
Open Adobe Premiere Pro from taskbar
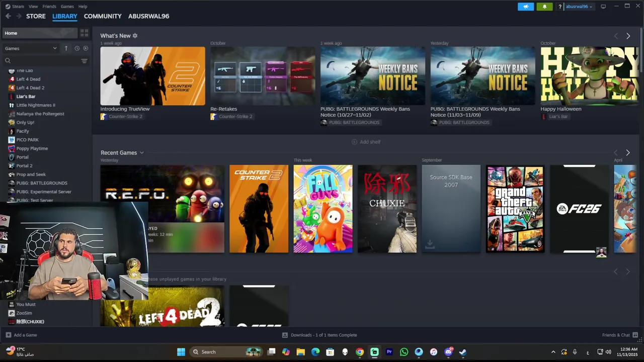coord(389,352)
